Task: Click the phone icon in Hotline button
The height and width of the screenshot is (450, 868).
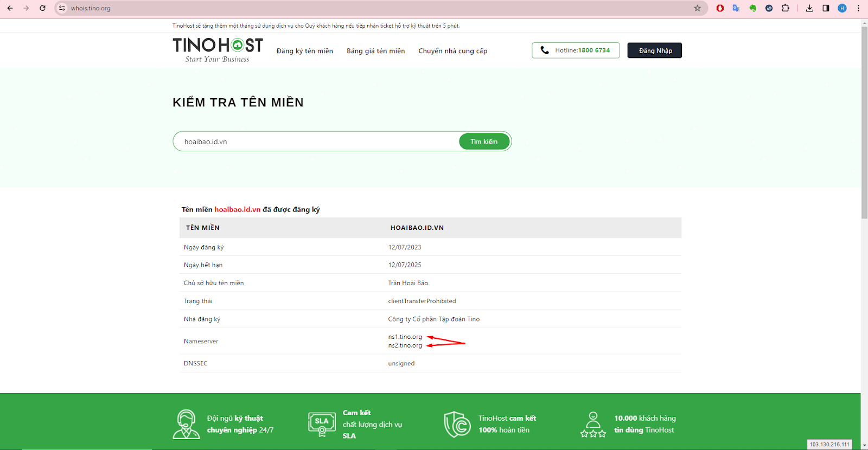Action: tap(545, 50)
